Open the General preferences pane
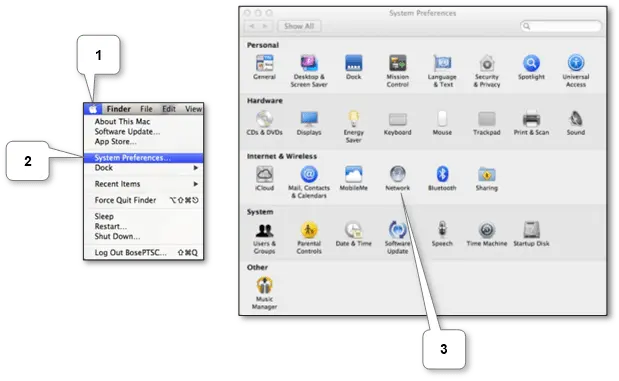Screen dimensions: 619x381 pyautogui.click(x=264, y=67)
